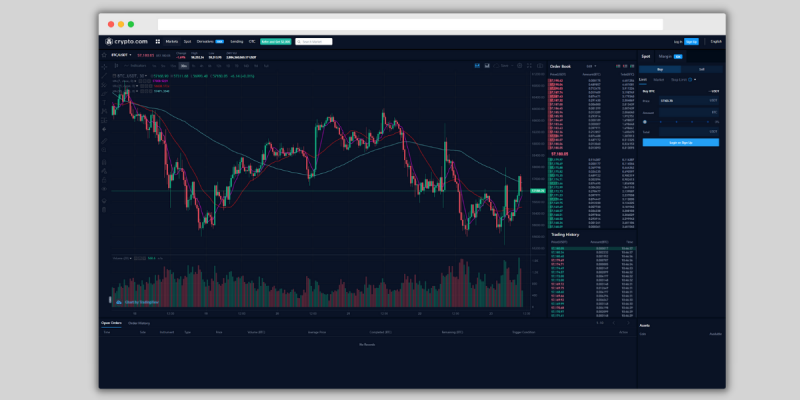The height and width of the screenshot is (400, 800).
Task: Toggle hide all drawings eye icon
Action: (x=104, y=189)
